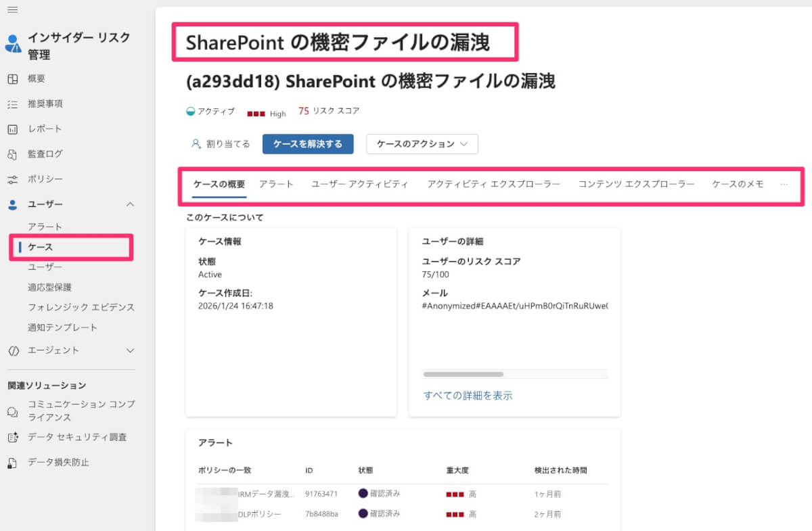Select ケース in the sidebar
Viewport: 812px width, 531px height.
pyautogui.click(x=41, y=247)
